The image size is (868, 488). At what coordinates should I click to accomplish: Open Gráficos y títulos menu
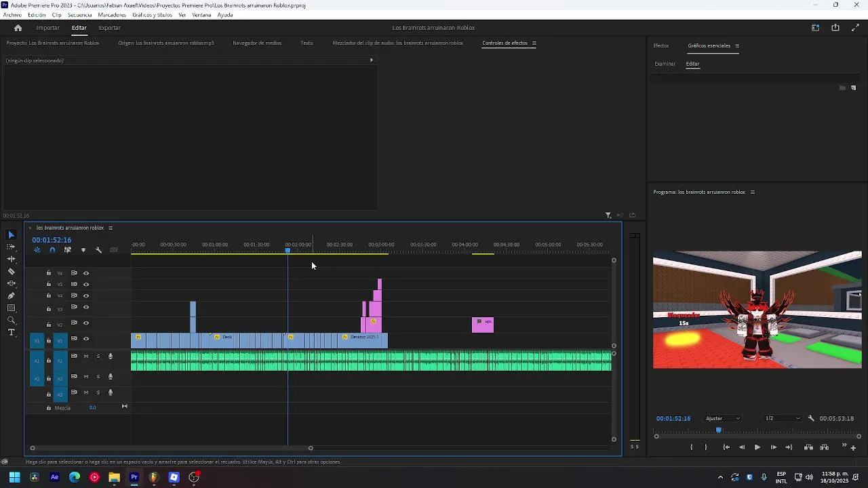click(x=152, y=15)
